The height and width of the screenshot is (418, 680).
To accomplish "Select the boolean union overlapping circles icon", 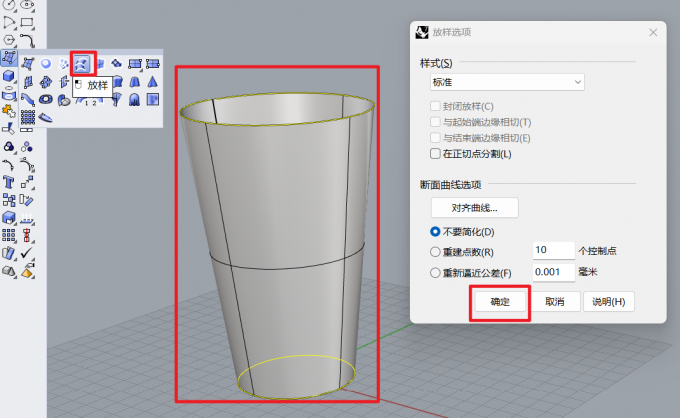I will [9, 147].
